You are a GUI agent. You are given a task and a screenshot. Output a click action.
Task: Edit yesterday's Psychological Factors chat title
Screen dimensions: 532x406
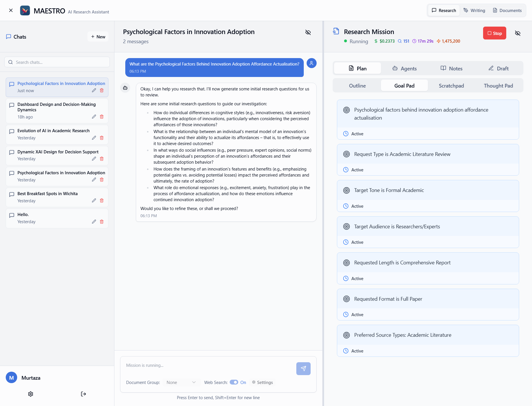coord(94,180)
